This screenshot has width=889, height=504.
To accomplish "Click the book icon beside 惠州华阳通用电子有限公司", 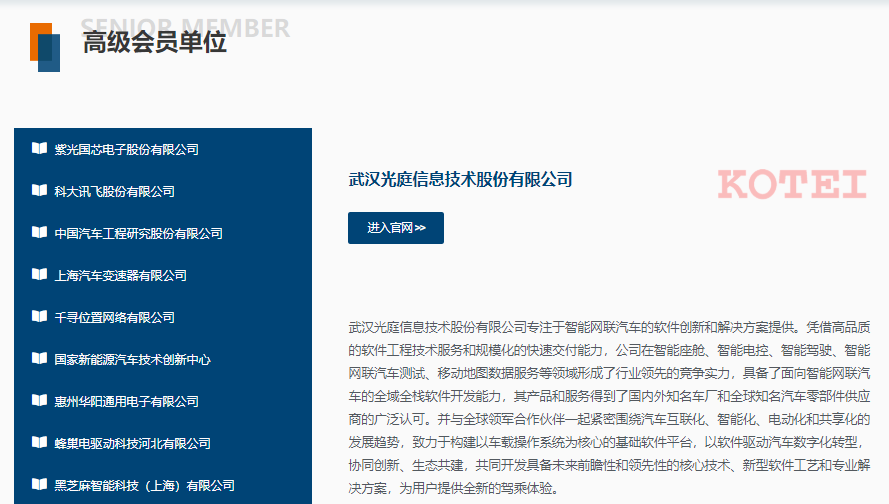I will [x=39, y=401].
